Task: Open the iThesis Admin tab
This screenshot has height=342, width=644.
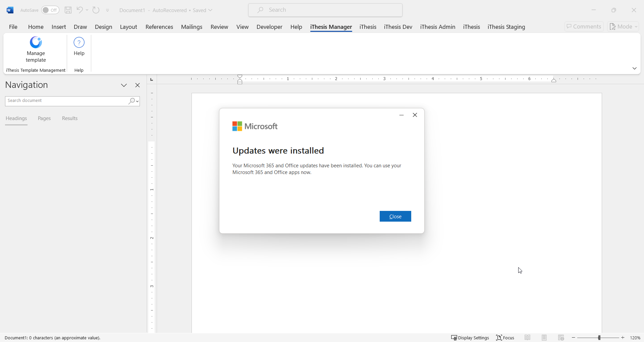Action: (x=438, y=27)
